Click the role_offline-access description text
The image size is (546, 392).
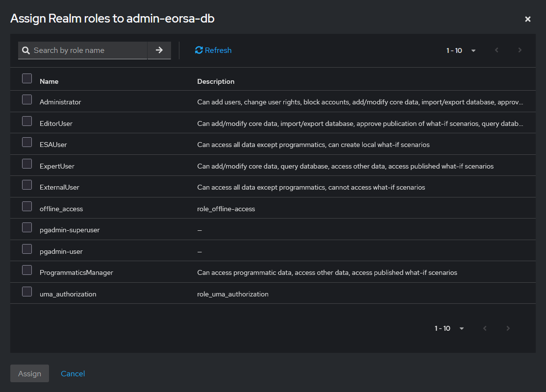[x=226, y=209]
